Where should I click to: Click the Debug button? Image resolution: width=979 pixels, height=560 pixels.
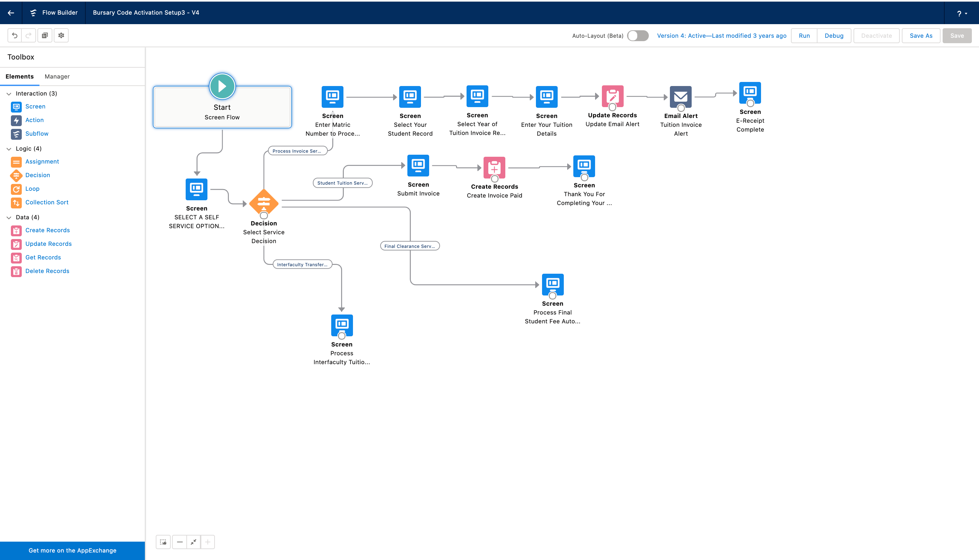834,35
